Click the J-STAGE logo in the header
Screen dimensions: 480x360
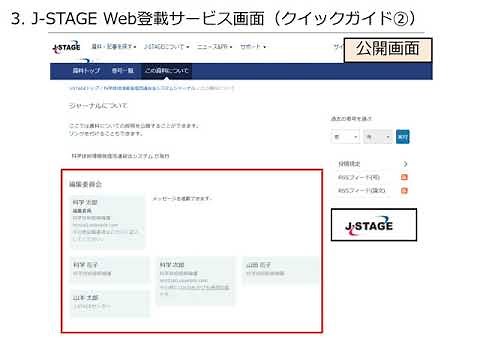click(67, 47)
